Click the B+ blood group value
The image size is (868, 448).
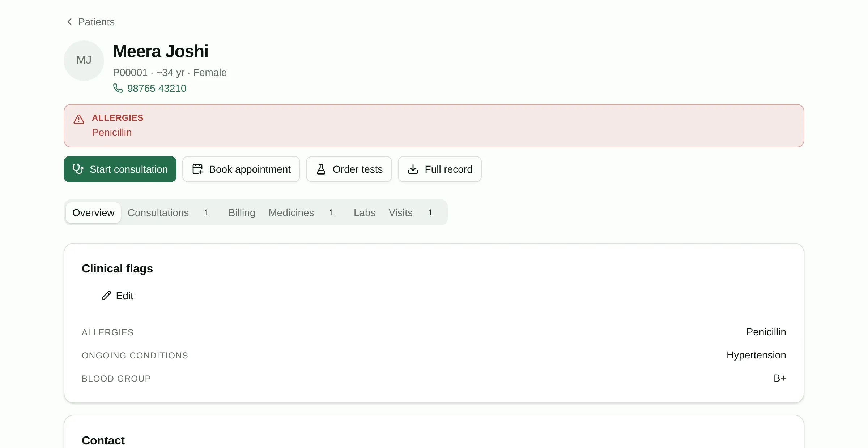click(780, 378)
